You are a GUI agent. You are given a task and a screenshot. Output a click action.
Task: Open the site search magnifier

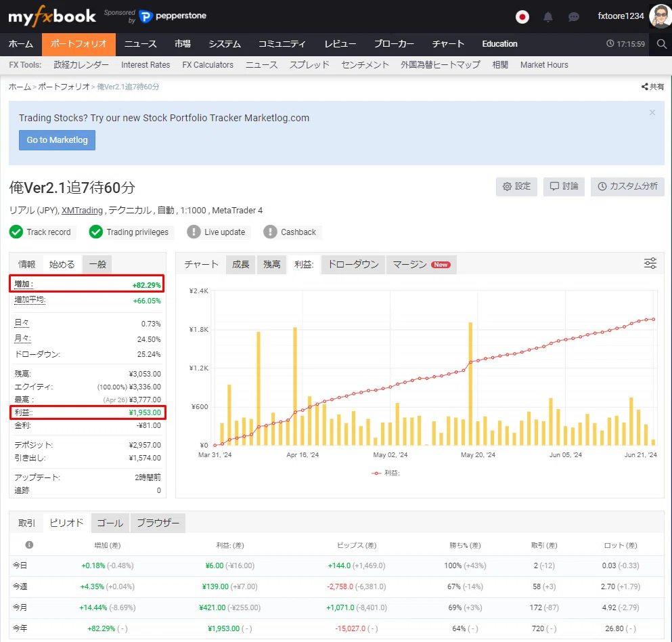tap(662, 44)
